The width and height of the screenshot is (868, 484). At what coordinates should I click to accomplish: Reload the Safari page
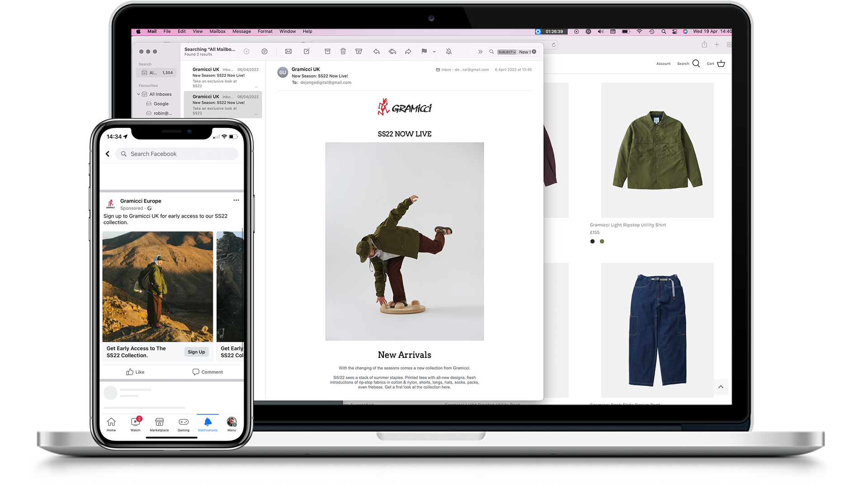(553, 45)
